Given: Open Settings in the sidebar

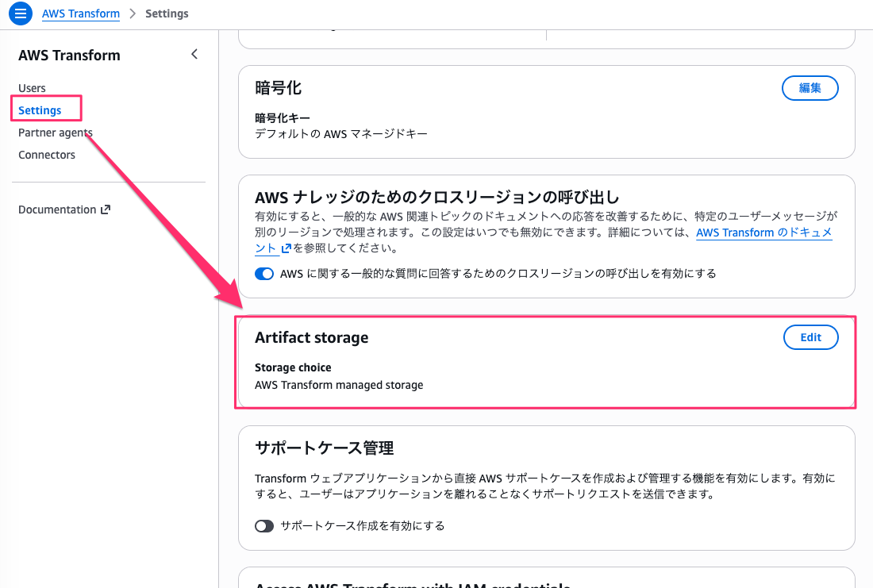Looking at the screenshot, I should click(x=40, y=110).
